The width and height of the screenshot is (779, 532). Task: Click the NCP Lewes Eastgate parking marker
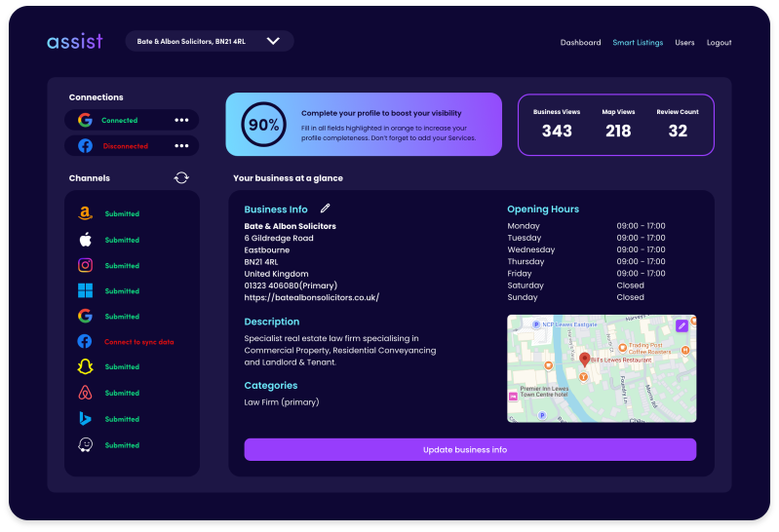point(536,324)
